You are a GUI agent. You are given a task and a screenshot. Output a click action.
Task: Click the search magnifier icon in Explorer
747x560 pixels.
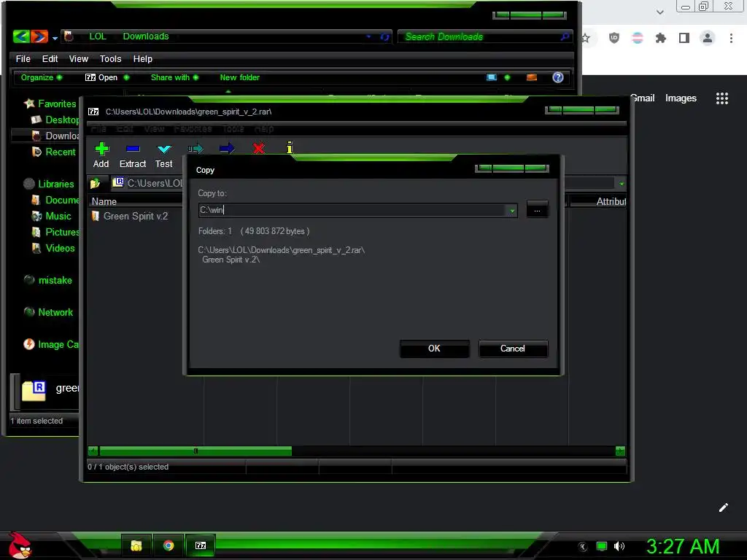(565, 36)
